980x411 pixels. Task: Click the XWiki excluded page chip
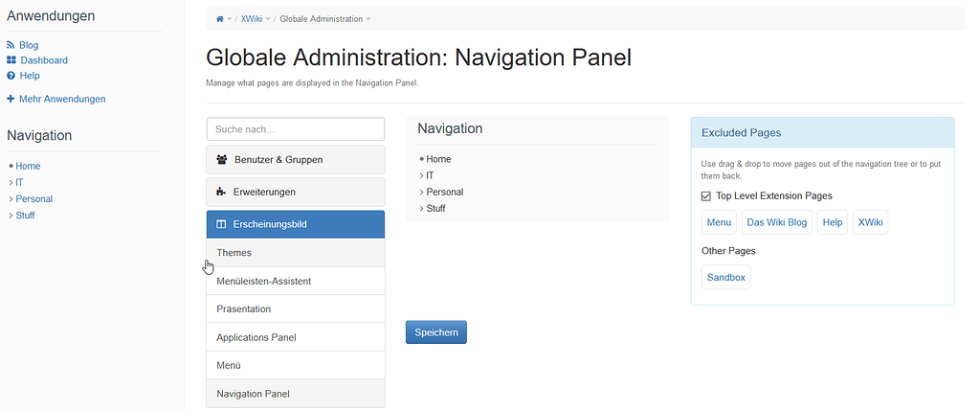(x=871, y=222)
